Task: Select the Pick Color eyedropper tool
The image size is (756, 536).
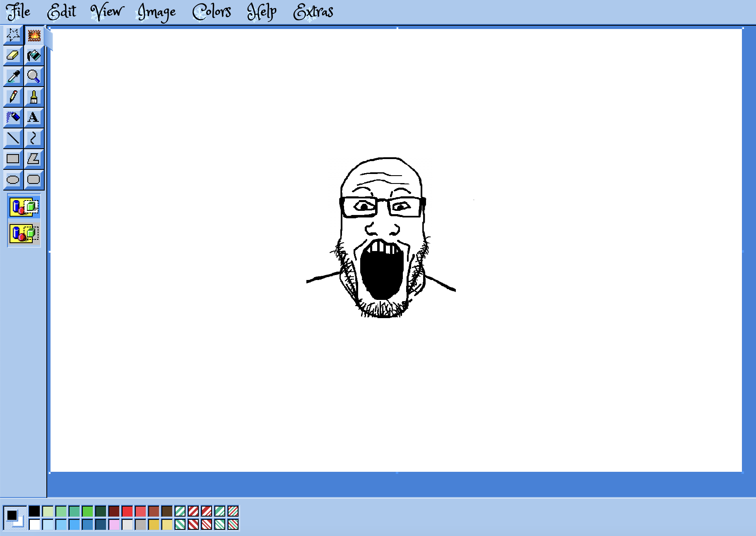Action: [x=13, y=76]
